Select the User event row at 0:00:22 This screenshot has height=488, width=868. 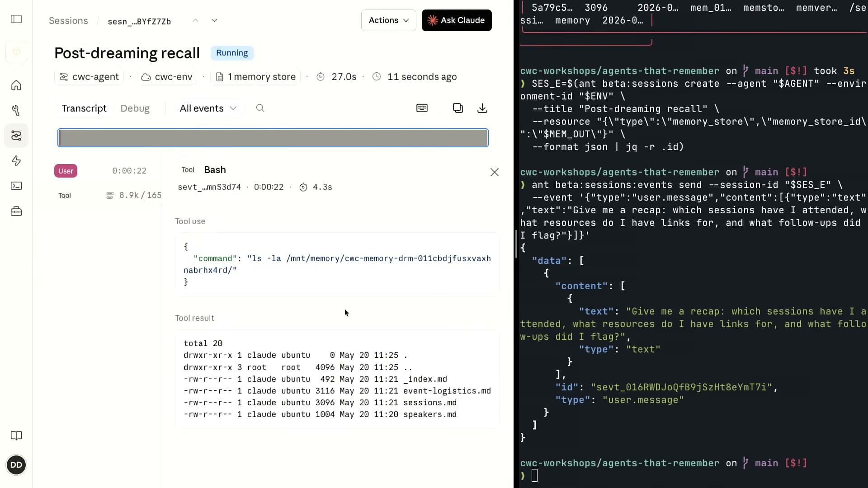101,171
